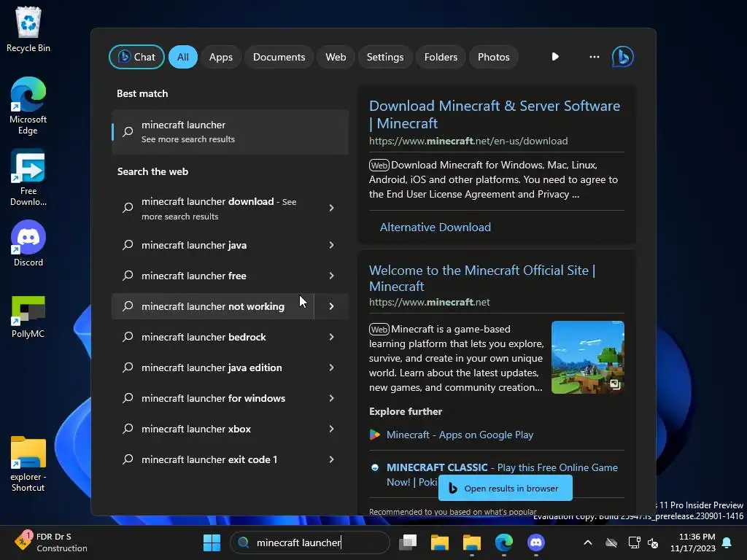Expand minecraft launcher bedrock arrow
Viewport: 747px width, 560px height.
tap(332, 337)
